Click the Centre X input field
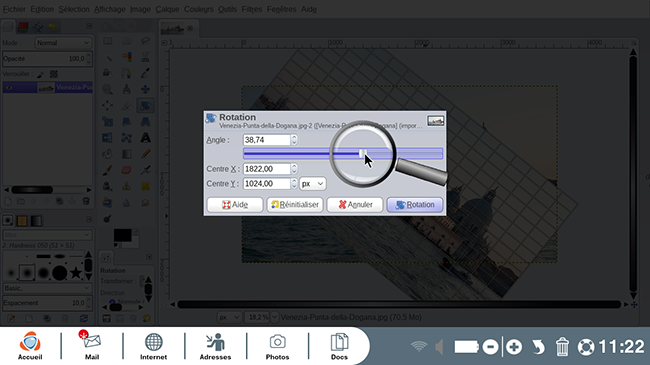This screenshot has height=365, width=650. coord(267,169)
